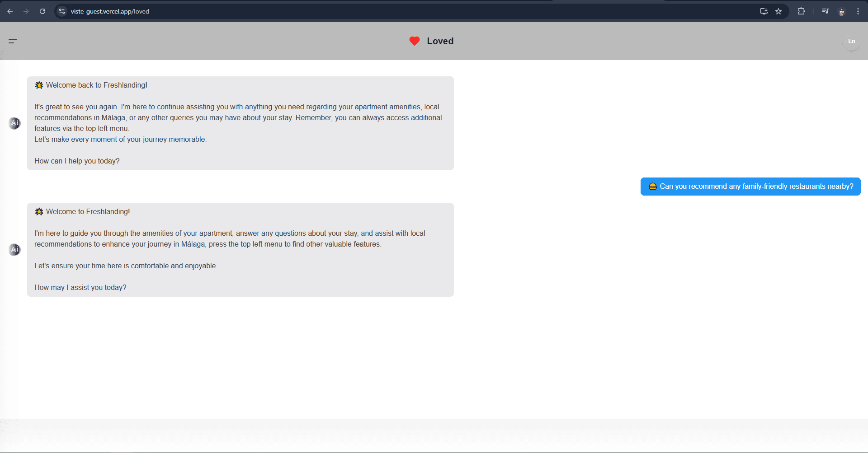Image resolution: width=868 pixels, height=453 pixels.
Task: Open the site information icon in address bar
Action: 61,11
